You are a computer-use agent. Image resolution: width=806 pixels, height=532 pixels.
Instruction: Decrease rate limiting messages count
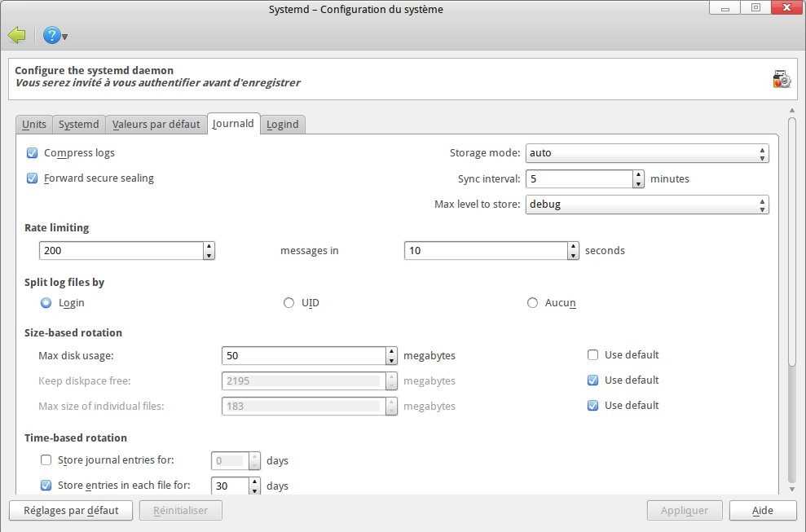coord(209,256)
